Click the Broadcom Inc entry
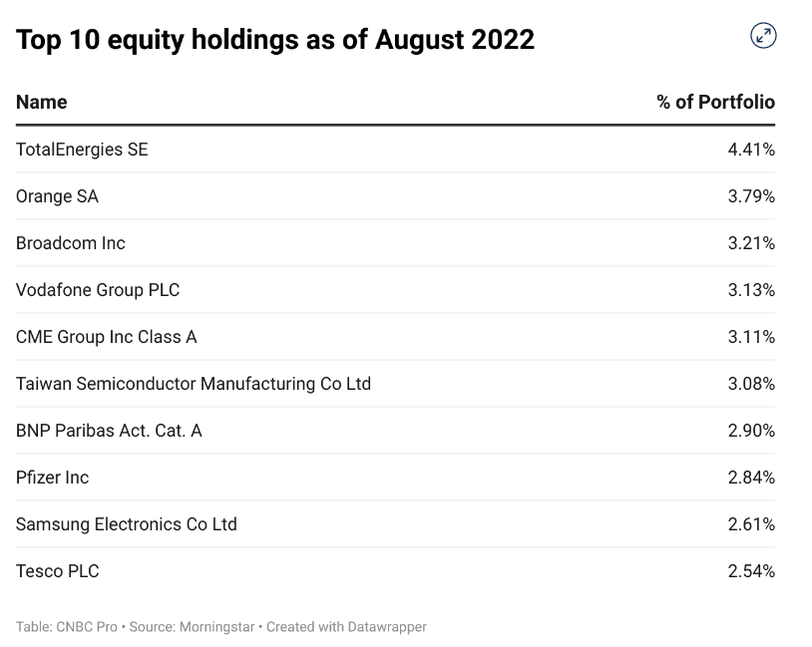Image resolution: width=812 pixels, height=647 pixels. [x=70, y=243]
